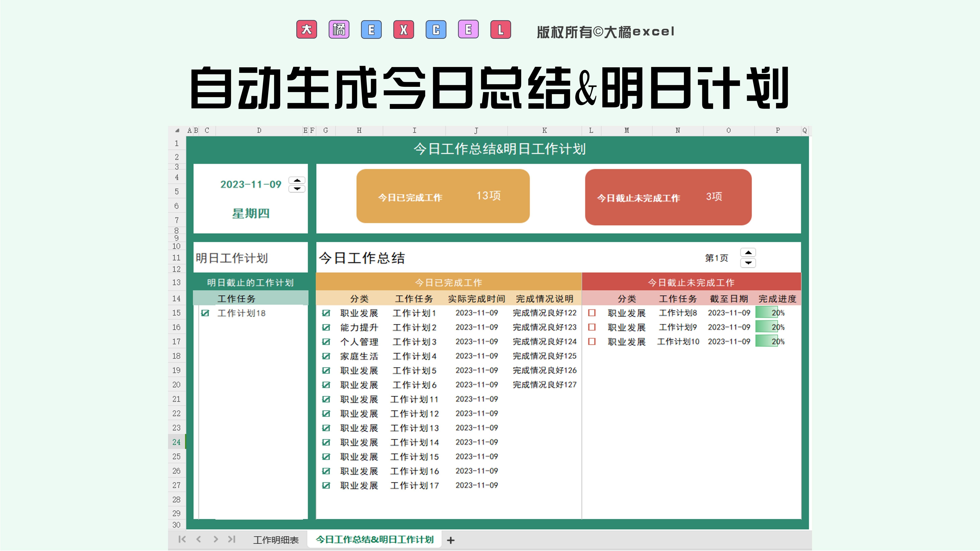Viewport: 980px width, 551px height.
Task: Select the date cell 2023-11-09
Action: point(251,185)
